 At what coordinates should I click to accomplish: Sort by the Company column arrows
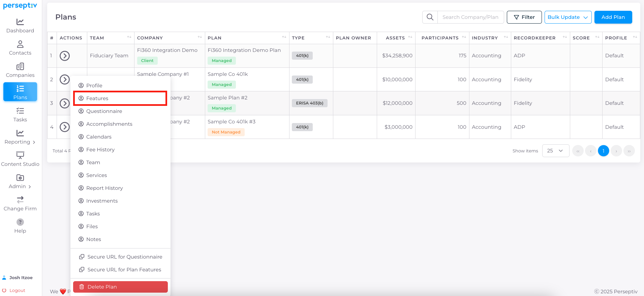200,37
